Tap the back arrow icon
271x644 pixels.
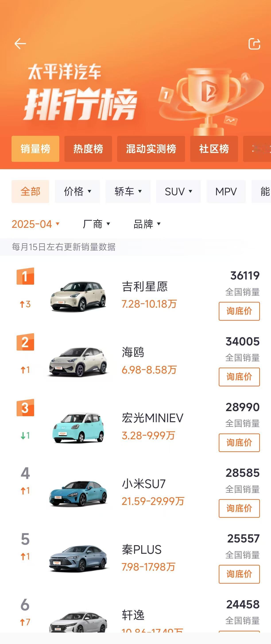[20, 44]
